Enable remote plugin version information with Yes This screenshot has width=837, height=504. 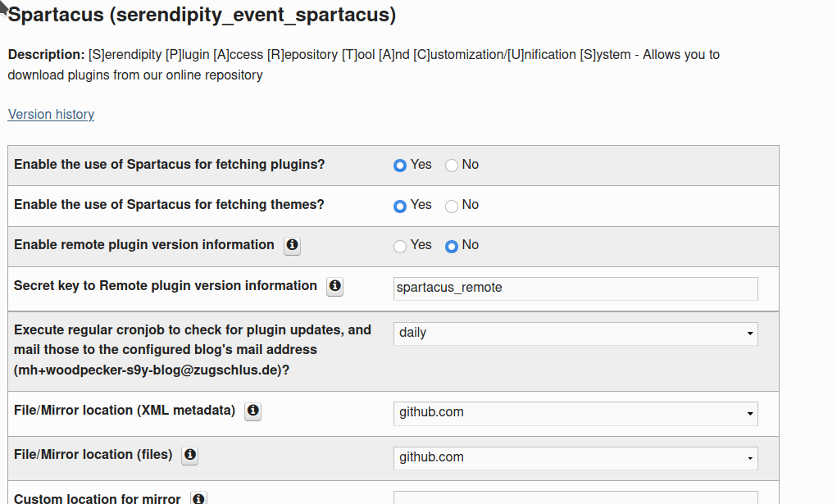point(400,246)
